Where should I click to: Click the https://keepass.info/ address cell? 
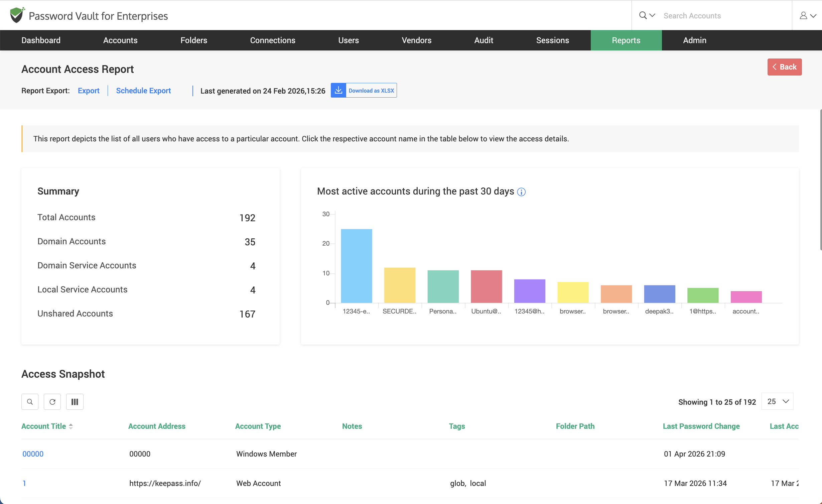[165, 483]
